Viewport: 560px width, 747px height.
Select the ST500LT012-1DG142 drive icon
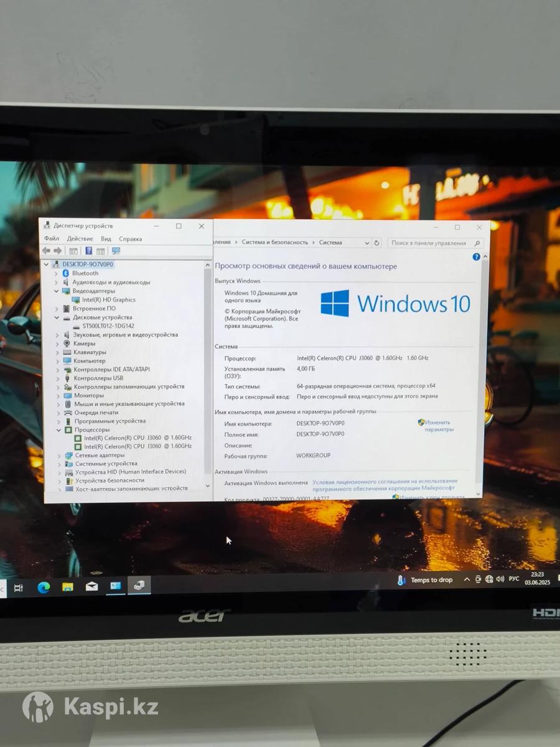(x=76, y=326)
